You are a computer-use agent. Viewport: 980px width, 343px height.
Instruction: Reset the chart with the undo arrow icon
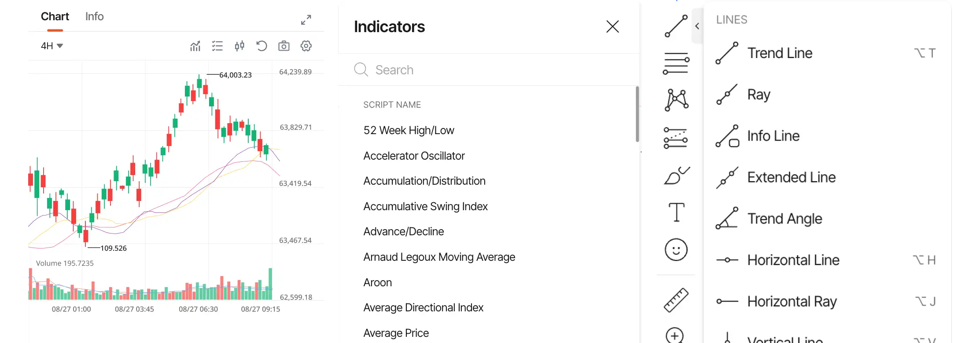tap(262, 46)
